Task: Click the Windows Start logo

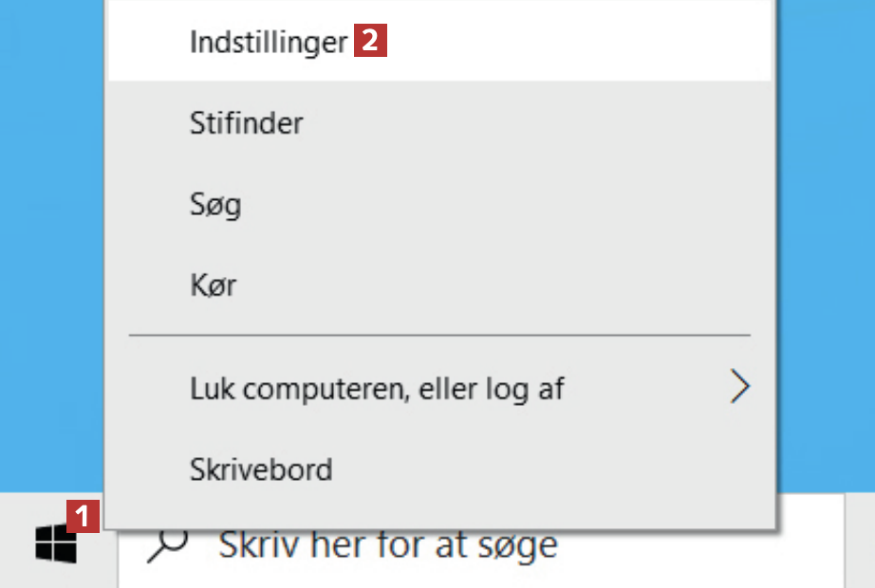Action: 55,544
